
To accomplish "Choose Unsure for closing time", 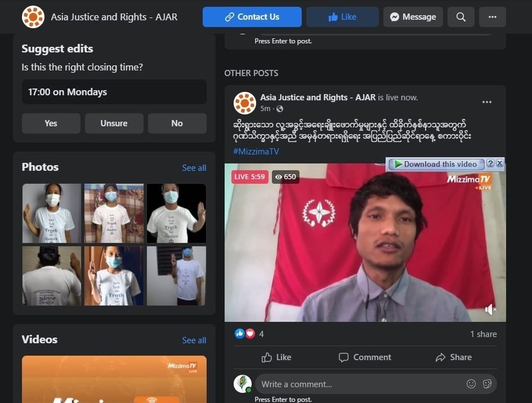I will pyautogui.click(x=114, y=123).
